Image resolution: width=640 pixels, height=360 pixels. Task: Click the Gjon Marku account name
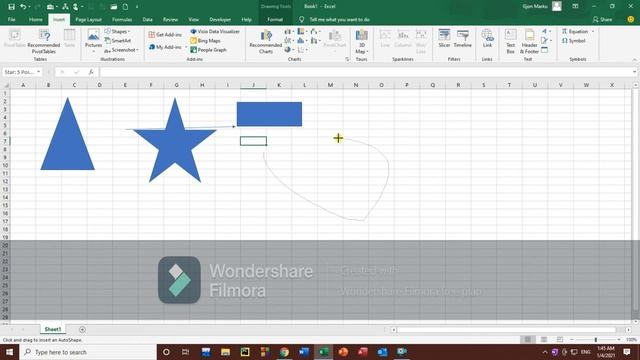click(x=535, y=6)
